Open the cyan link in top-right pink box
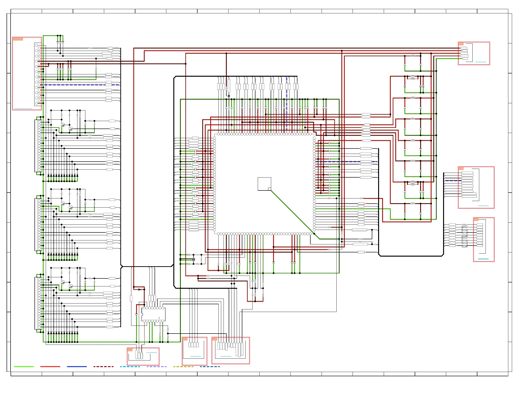This screenshot has height=395, width=532. [481, 62]
